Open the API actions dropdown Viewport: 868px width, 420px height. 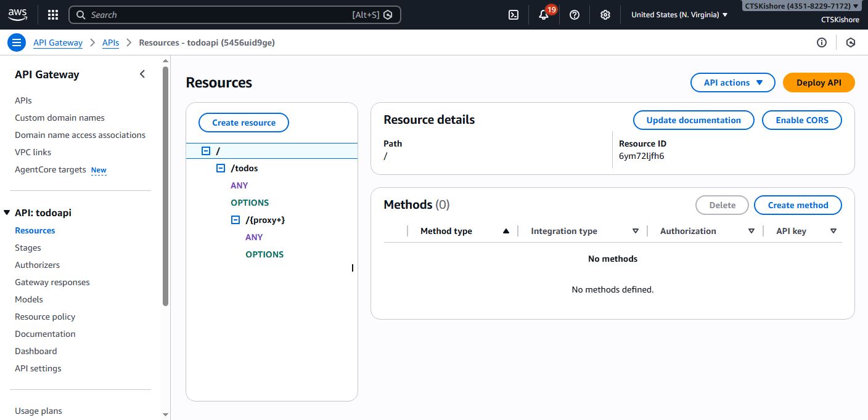point(732,83)
